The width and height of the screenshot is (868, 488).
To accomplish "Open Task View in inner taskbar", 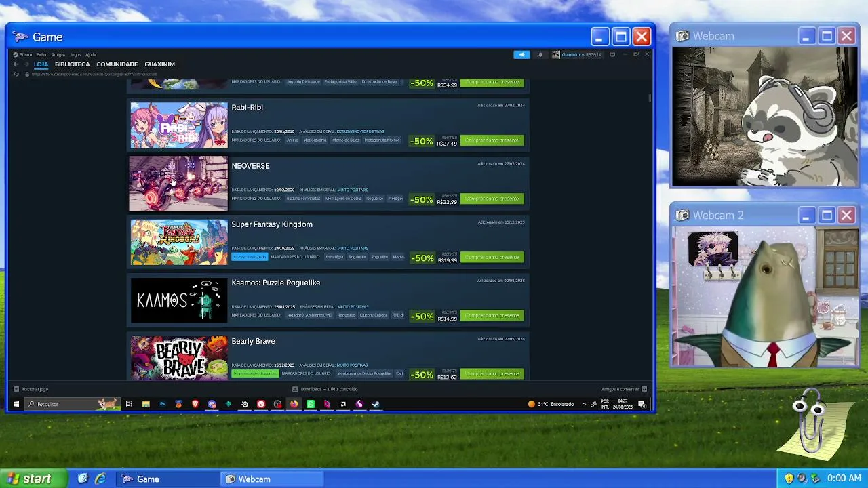I will point(129,404).
